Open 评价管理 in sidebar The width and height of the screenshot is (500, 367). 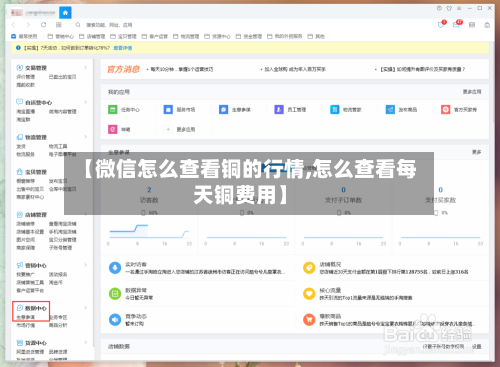26,77
